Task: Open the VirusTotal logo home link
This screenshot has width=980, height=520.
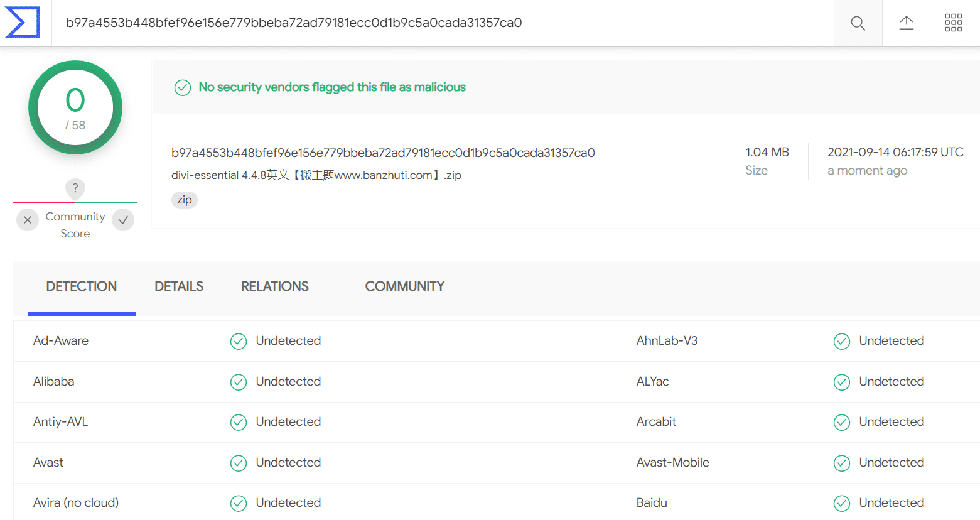Action: point(23,23)
